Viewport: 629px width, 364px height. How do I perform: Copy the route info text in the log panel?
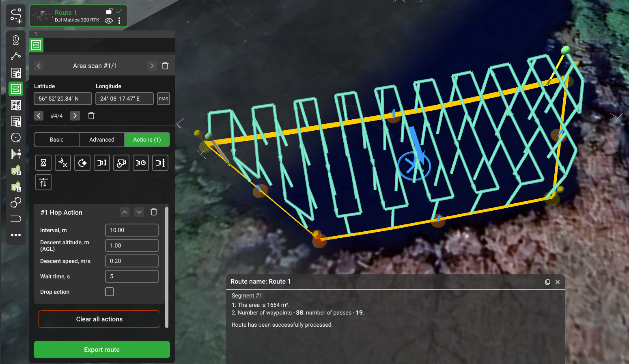click(x=547, y=282)
